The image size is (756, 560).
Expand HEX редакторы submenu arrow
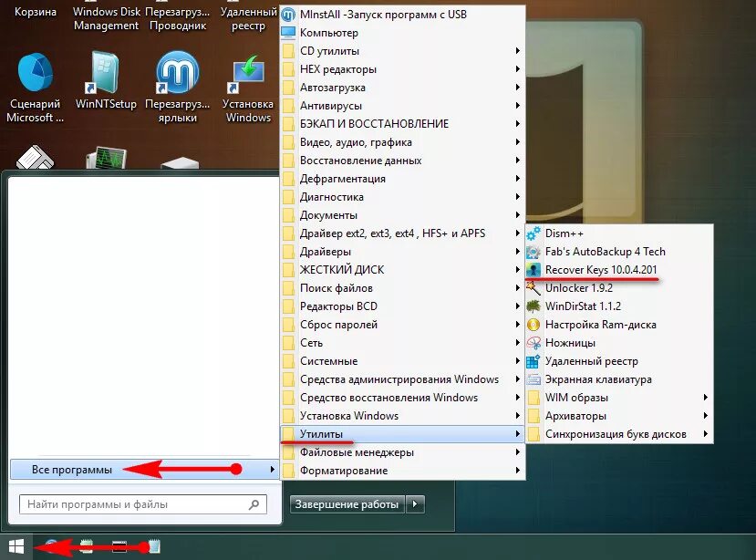coord(517,69)
